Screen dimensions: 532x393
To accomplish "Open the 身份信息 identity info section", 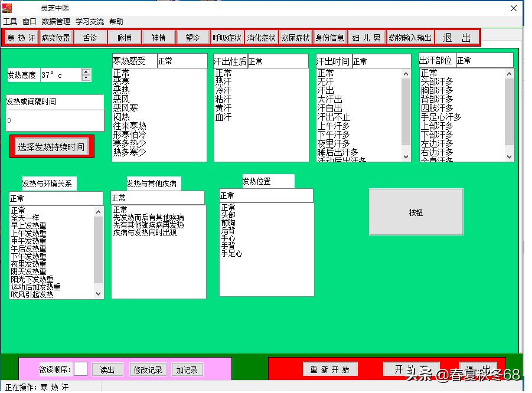I will click(330, 37).
